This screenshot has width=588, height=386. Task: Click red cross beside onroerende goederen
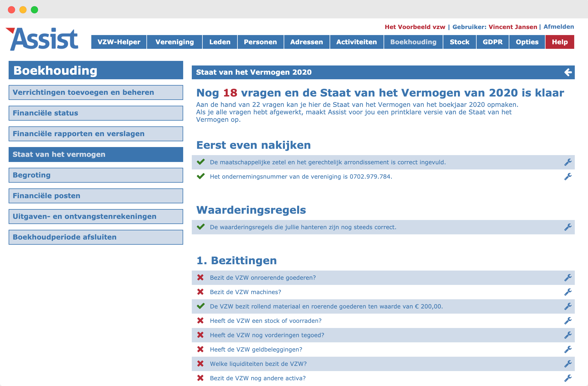tap(200, 277)
